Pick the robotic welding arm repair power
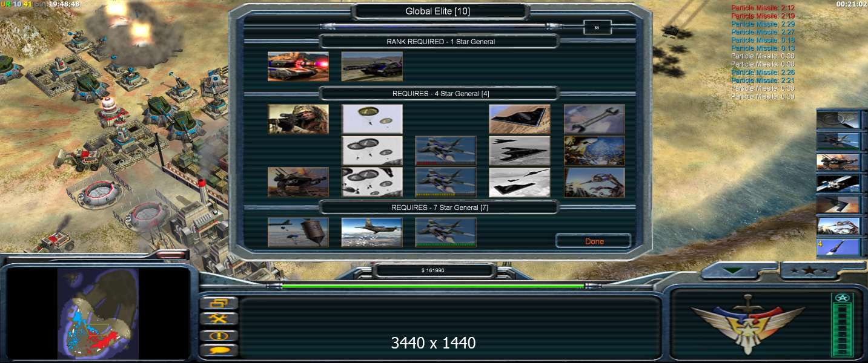 594,182
